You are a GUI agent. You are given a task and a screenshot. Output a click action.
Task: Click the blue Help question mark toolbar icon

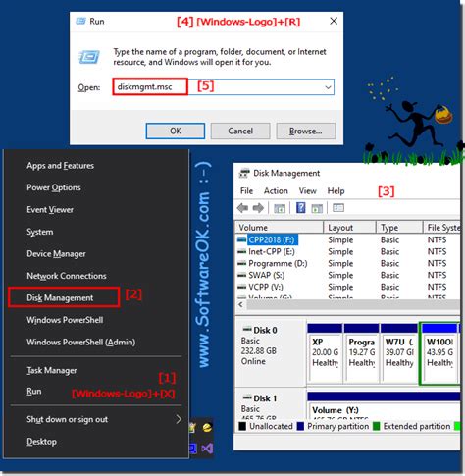(x=300, y=208)
